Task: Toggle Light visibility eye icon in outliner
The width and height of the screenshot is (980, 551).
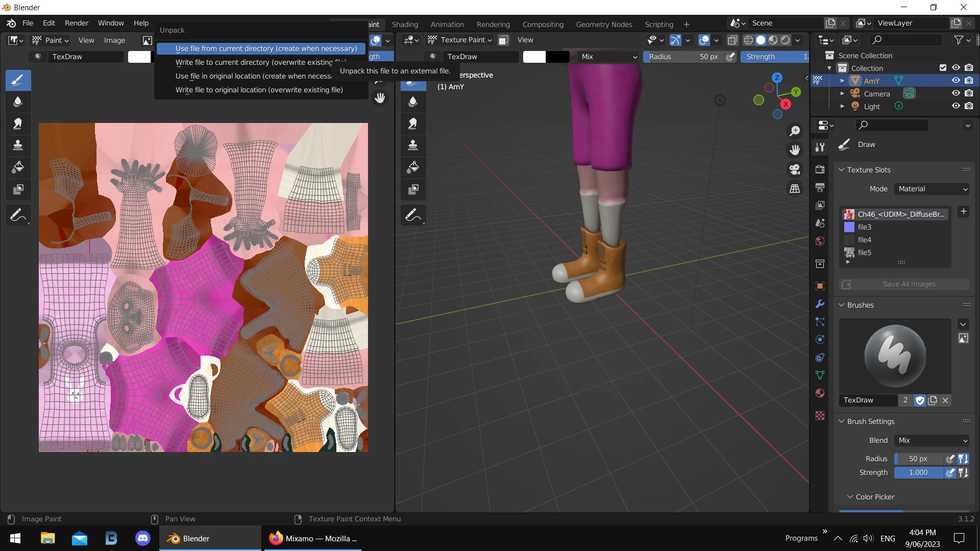Action: click(x=956, y=106)
